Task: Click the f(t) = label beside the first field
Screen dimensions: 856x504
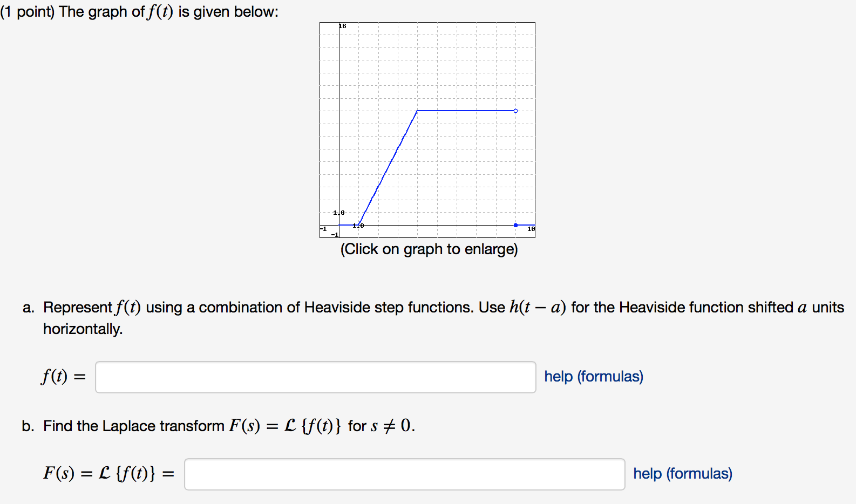Action: 63,377
